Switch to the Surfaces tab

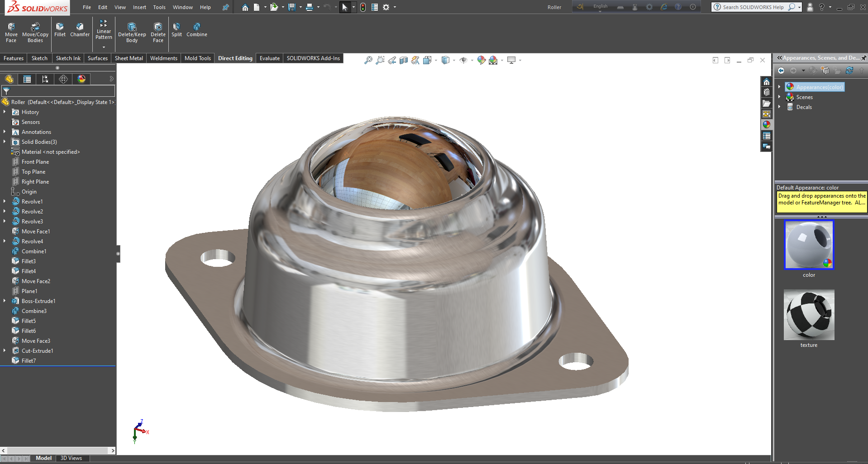98,58
